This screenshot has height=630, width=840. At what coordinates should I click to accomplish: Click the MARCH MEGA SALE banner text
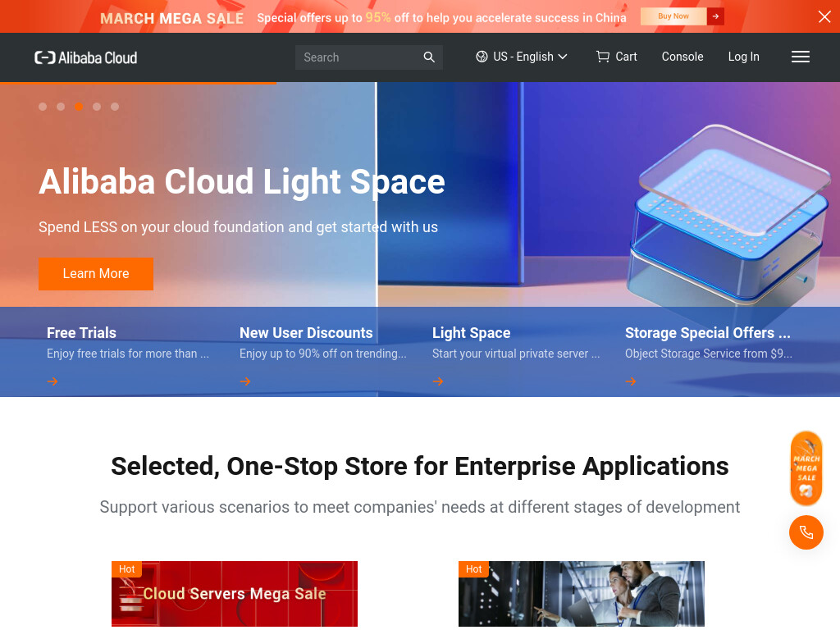click(171, 18)
